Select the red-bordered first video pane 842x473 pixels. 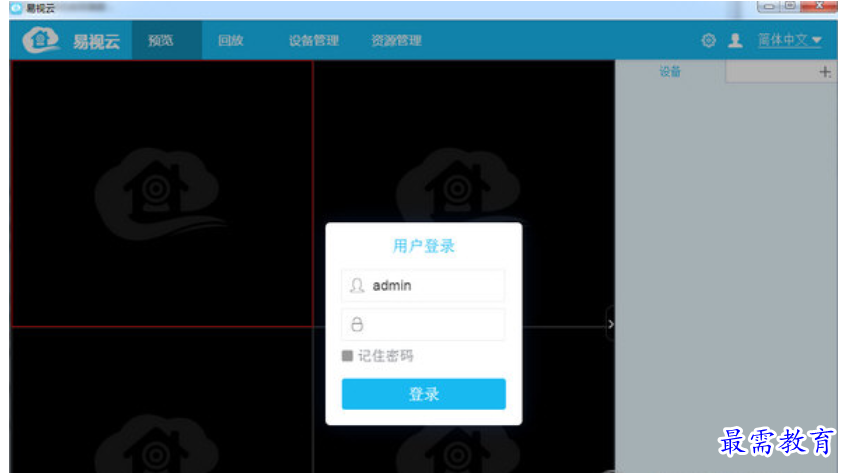pos(162,194)
